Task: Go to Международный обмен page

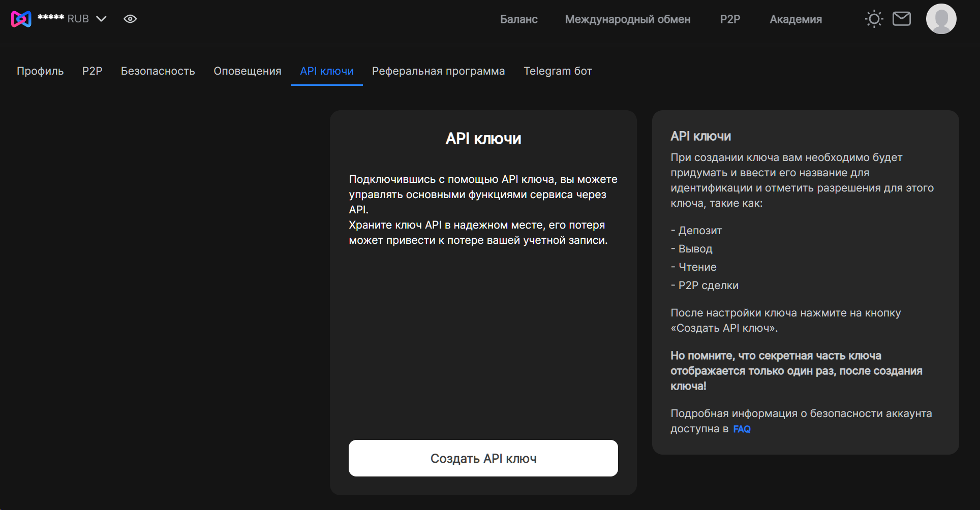Action: tap(627, 19)
